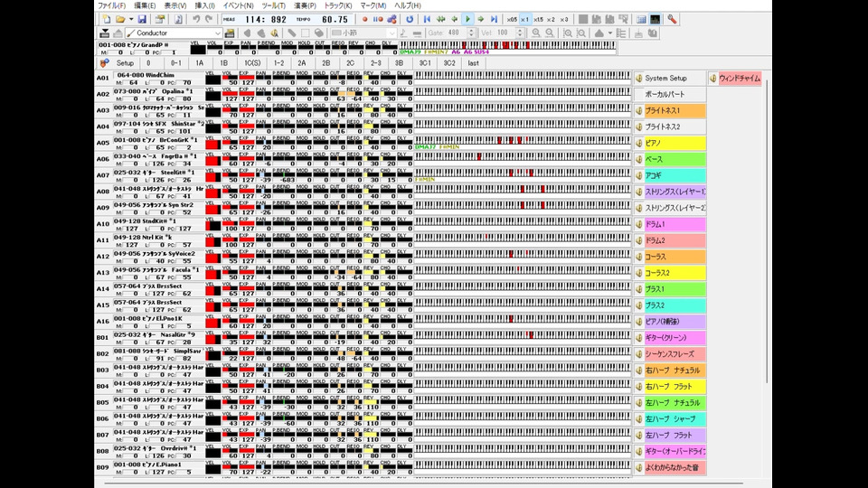The height and width of the screenshot is (488, 868).
Task: Toggle speaker icon for ドラム1 track
Action: [x=639, y=225]
